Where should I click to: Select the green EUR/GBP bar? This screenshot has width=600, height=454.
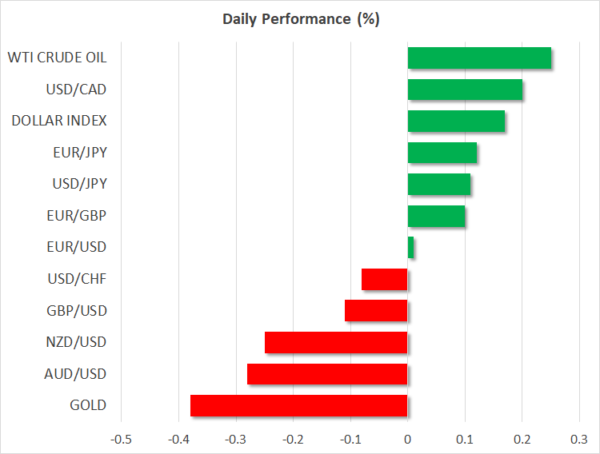(x=436, y=216)
